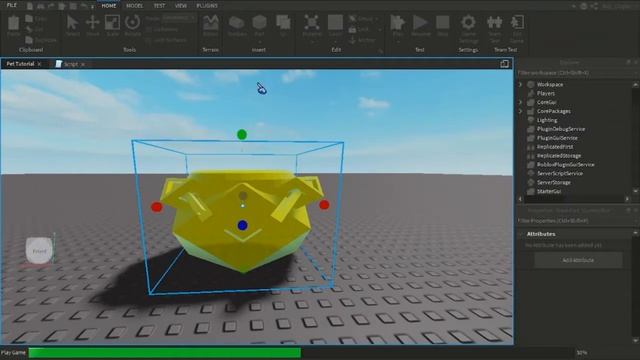
Task: Open the UI insert tool
Action: pos(283,22)
